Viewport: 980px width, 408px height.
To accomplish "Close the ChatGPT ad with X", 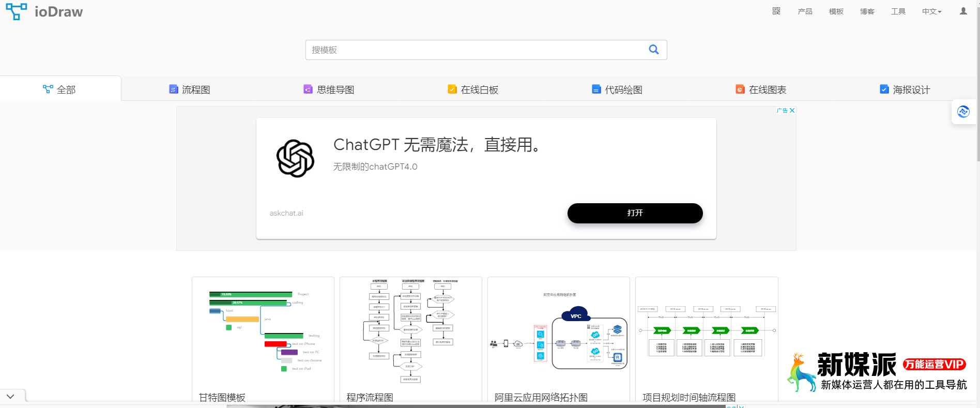I will [792, 111].
